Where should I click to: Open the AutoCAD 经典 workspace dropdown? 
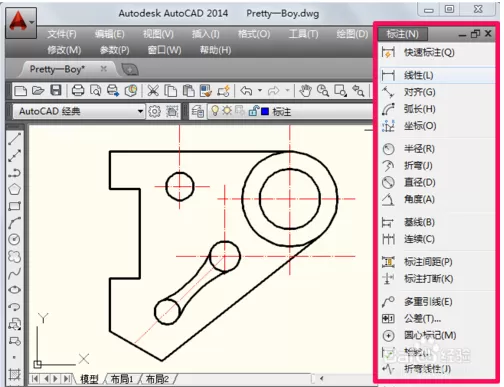click(79, 111)
